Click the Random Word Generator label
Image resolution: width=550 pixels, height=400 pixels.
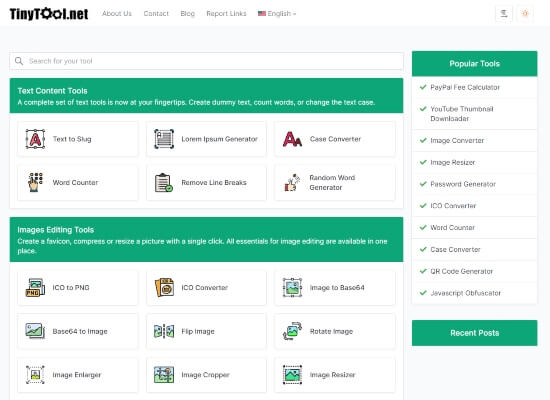[x=332, y=182]
